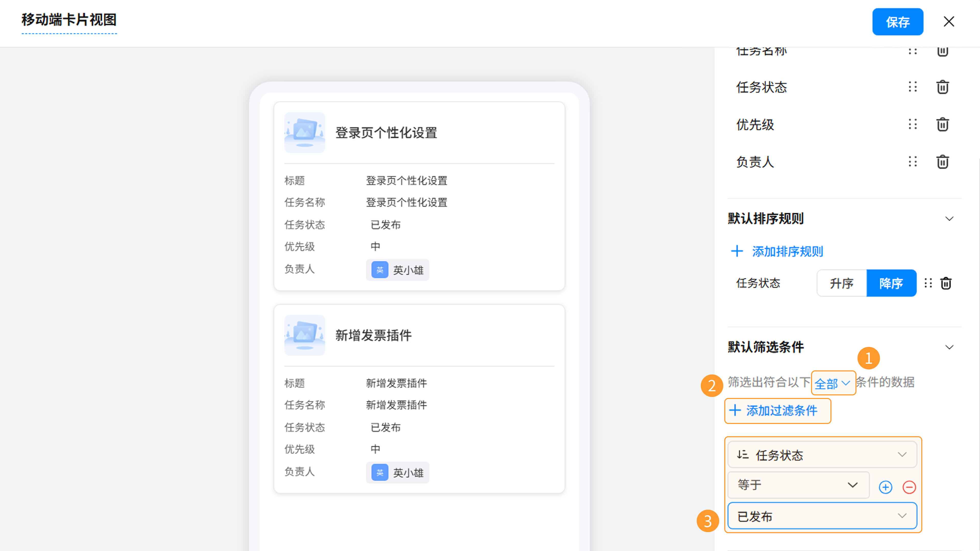Click the 保存 button
This screenshot has height=551, width=980.
point(898,22)
